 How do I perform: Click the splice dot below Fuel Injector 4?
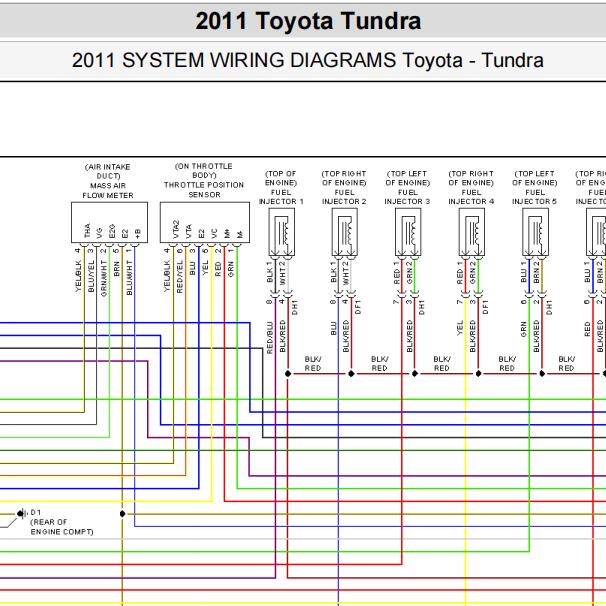(478, 374)
